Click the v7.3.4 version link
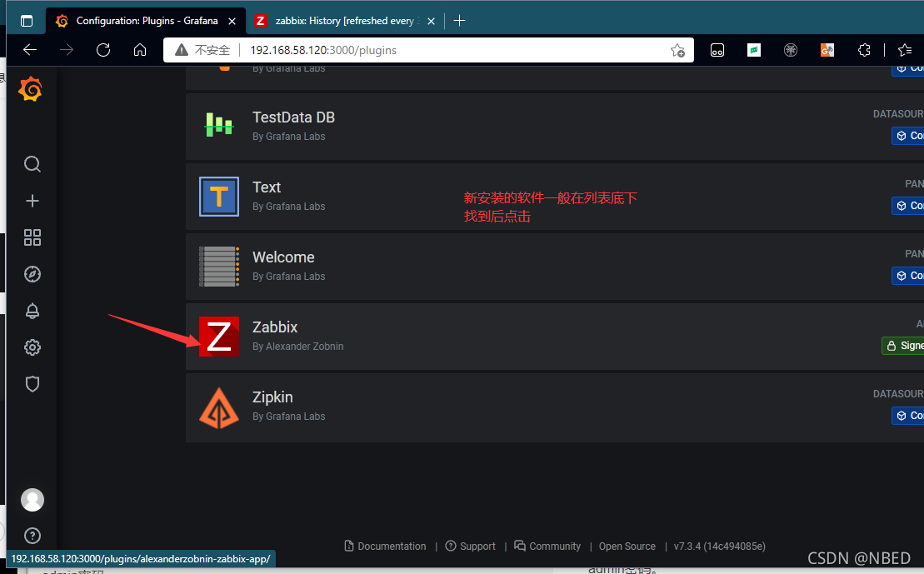 point(720,547)
